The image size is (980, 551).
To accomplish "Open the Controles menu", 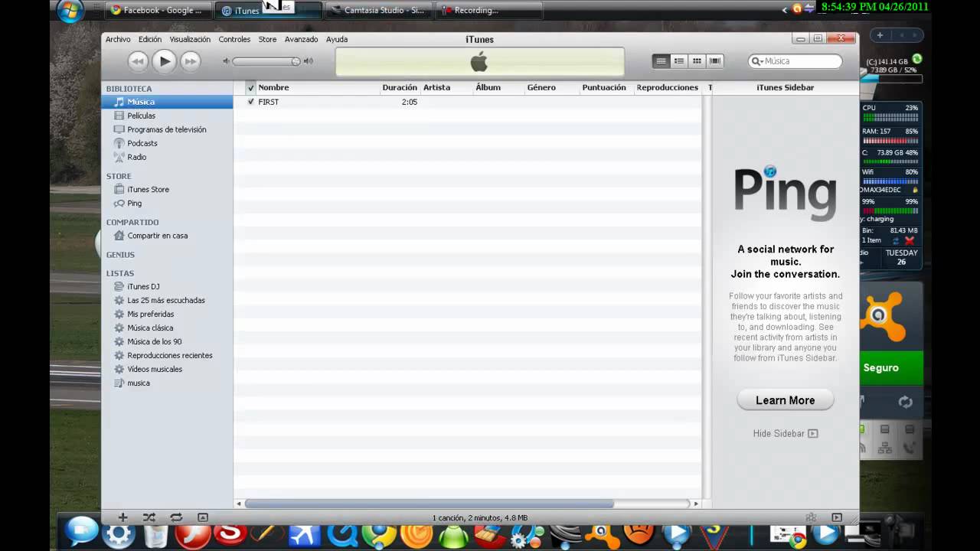I will click(x=234, y=39).
